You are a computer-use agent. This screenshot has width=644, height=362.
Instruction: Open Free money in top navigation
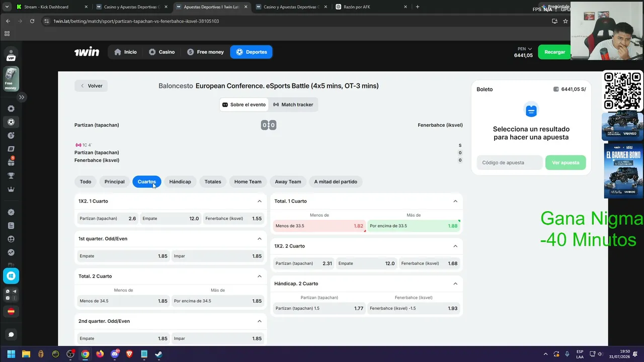pyautogui.click(x=205, y=52)
